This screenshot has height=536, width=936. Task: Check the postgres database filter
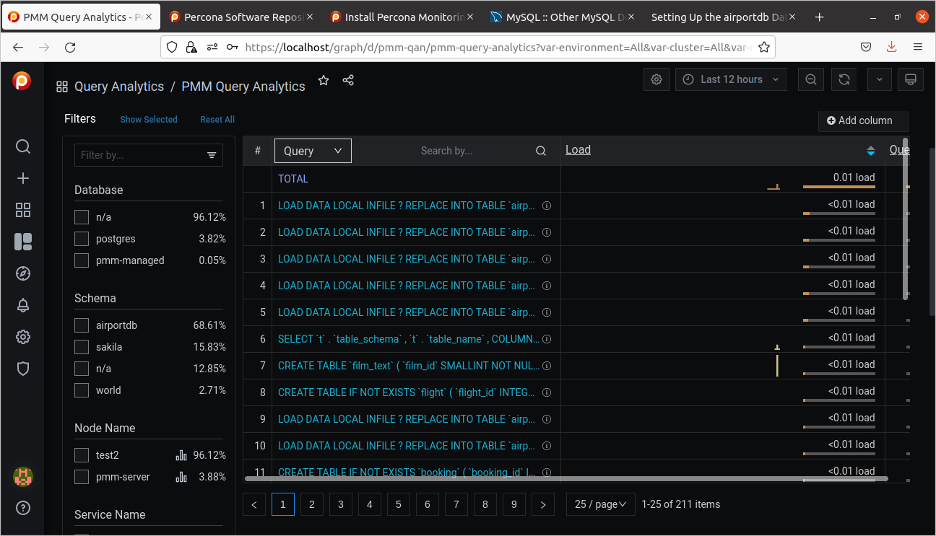[x=81, y=239]
